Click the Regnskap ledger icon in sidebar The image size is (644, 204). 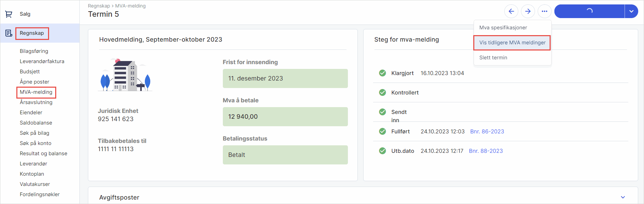click(x=9, y=33)
